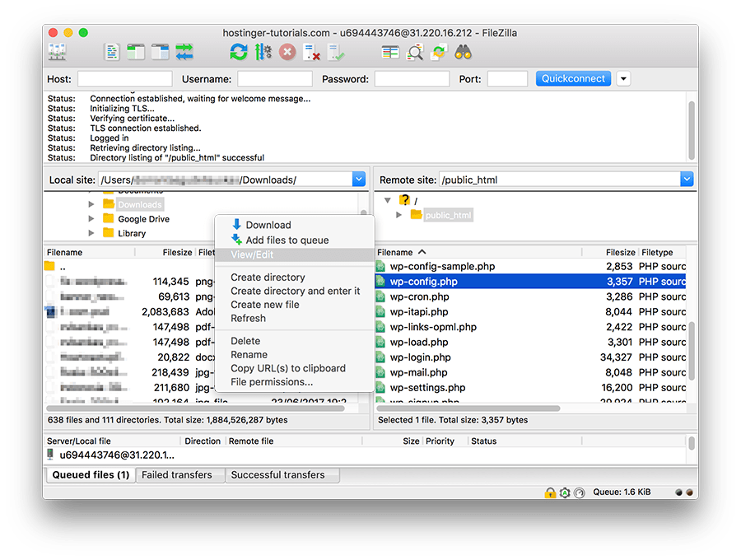Toggle the transfer queue panel
The height and width of the screenshot is (560, 741).
[x=183, y=52]
